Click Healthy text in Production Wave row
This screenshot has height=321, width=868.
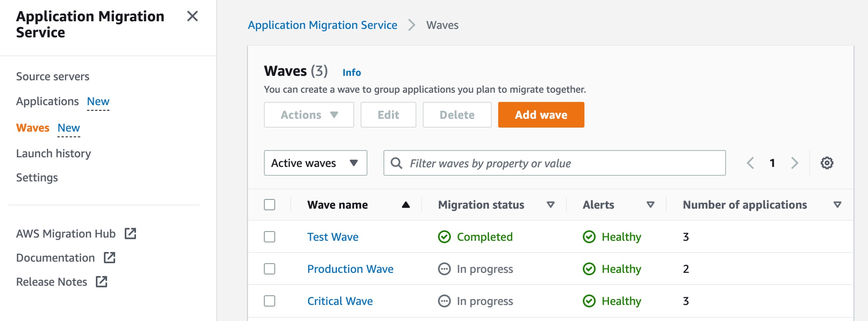point(622,269)
